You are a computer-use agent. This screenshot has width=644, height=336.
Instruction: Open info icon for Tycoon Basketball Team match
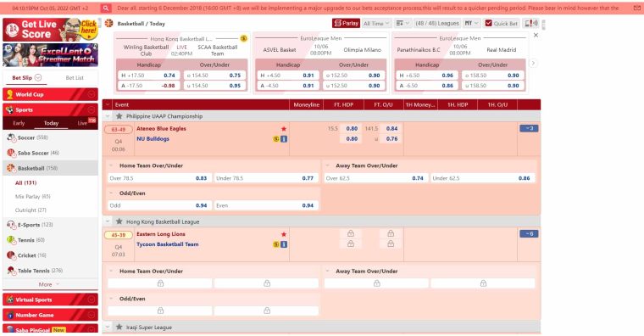tap(284, 244)
